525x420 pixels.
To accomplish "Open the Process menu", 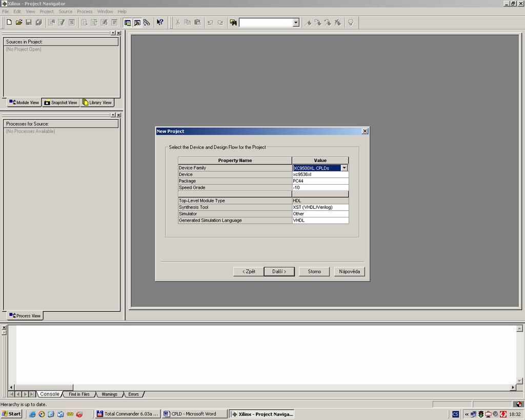I will point(85,11).
